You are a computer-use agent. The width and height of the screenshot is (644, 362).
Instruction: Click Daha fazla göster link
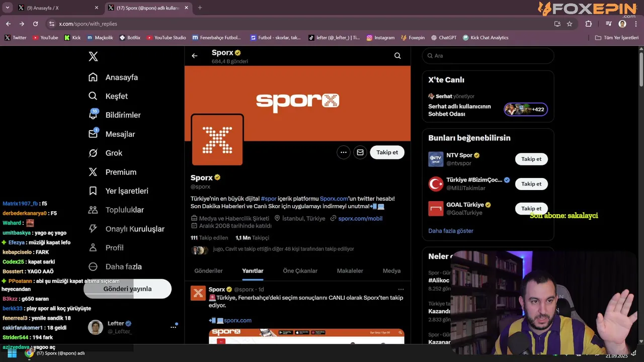[x=451, y=231]
